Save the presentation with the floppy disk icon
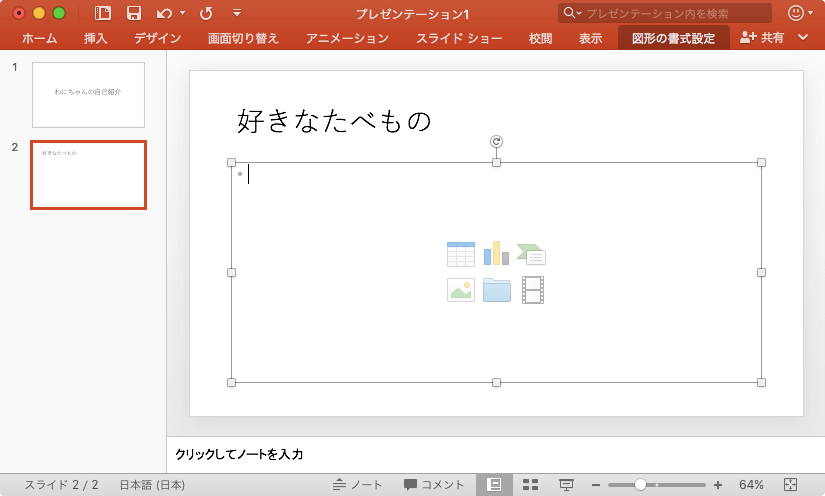This screenshot has width=825, height=496. pos(134,13)
